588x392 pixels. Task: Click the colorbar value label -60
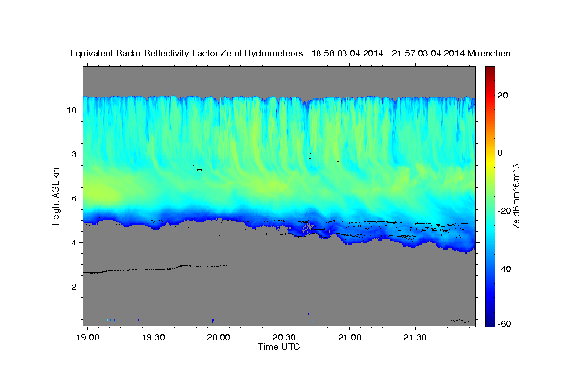coord(504,324)
